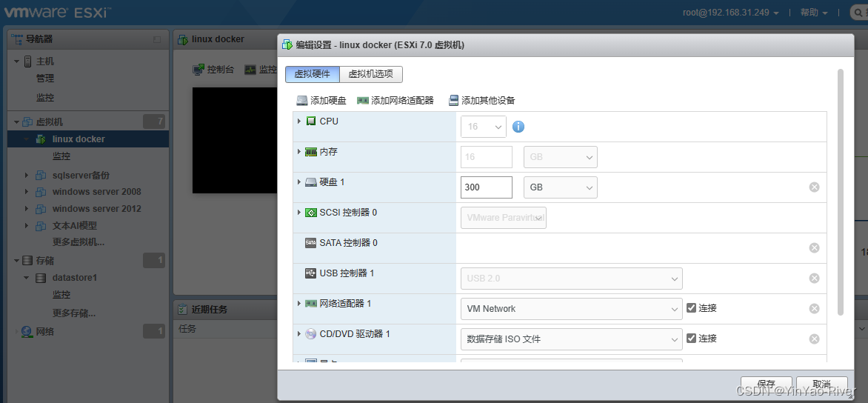Remove 网络适配器 1 with its X icon

point(814,309)
